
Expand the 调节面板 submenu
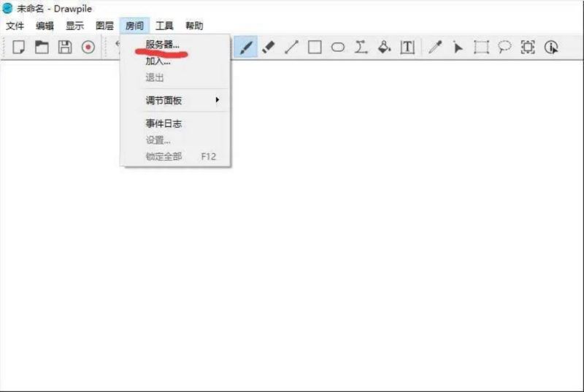[x=175, y=100]
